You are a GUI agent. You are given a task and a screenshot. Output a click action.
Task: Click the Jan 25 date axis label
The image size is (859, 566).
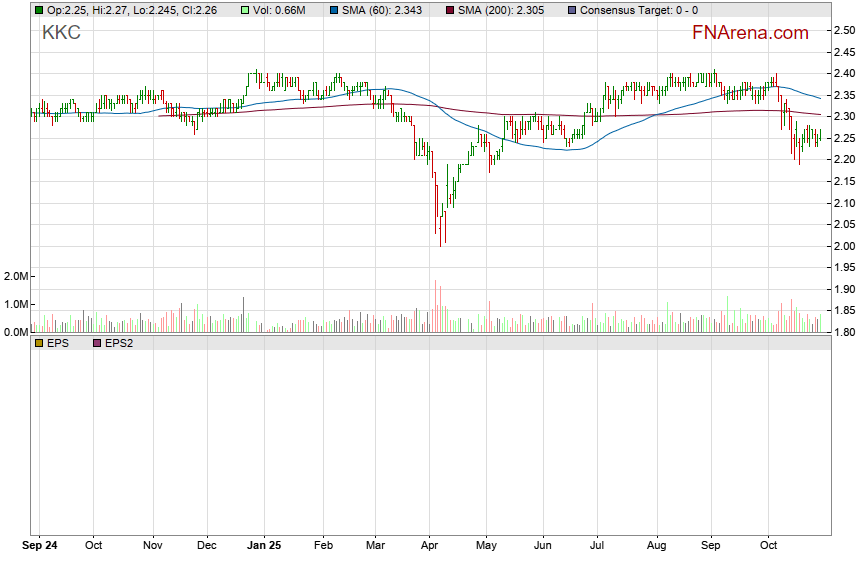pos(266,547)
